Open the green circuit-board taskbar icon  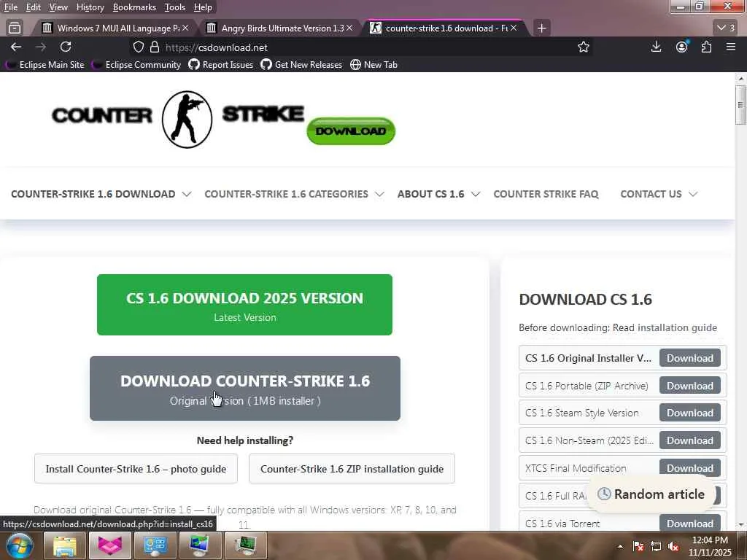[x=245, y=545]
